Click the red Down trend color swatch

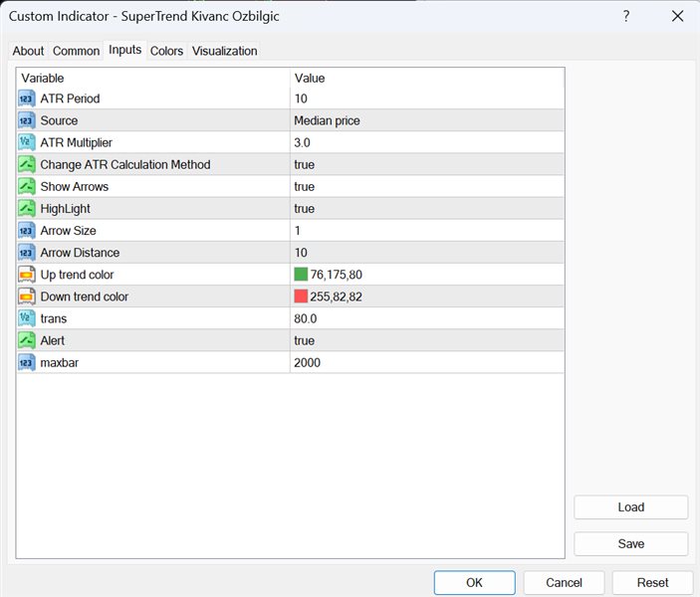301,297
